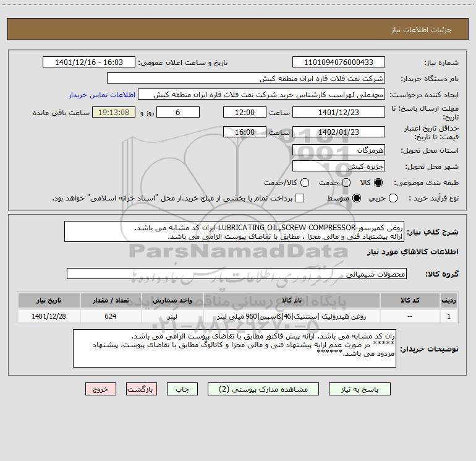This screenshot has width=476, height=461.
Task: Click the جزئیات اطلاعات نیاز header title
Action: click(421, 30)
